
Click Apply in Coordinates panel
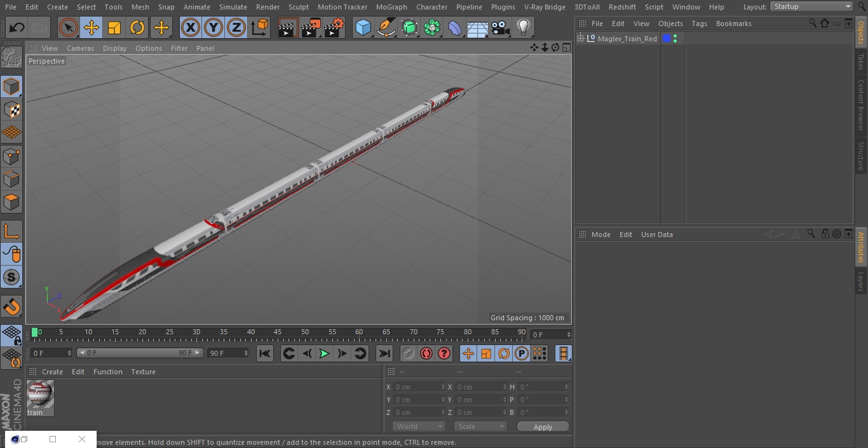coord(543,427)
